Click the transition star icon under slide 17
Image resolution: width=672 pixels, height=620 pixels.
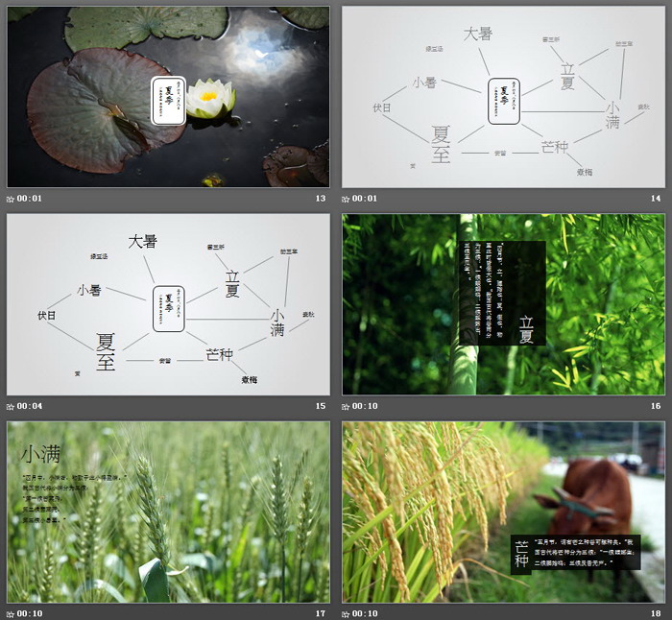coord(11,613)
